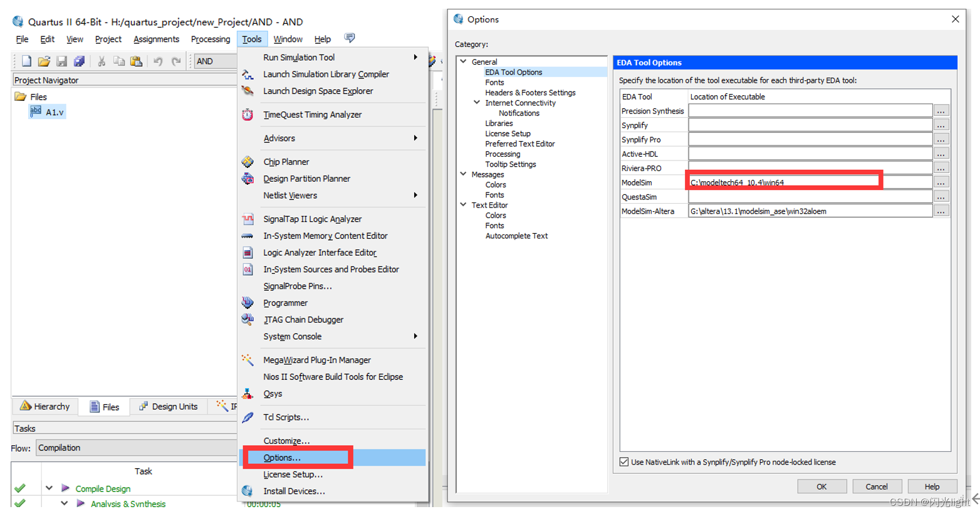Close the Options dialog
The image size is (980, 514).
[956, 19]
